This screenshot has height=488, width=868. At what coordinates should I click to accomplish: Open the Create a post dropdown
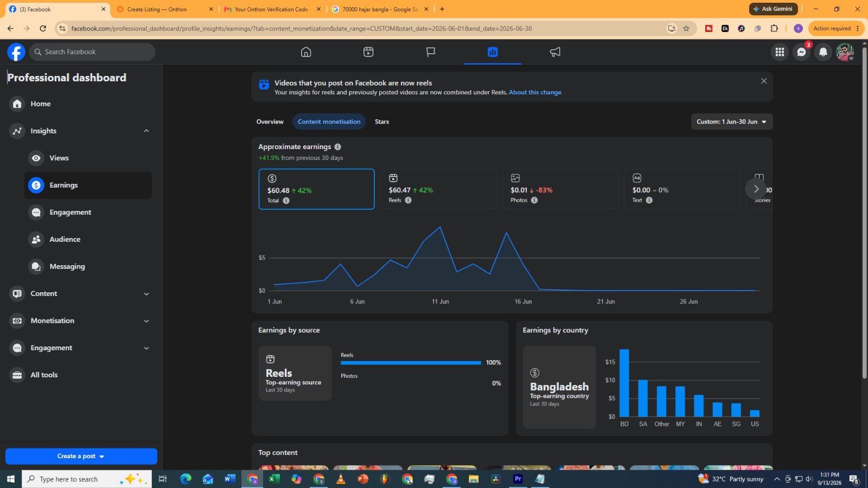(x=81, y=456)
